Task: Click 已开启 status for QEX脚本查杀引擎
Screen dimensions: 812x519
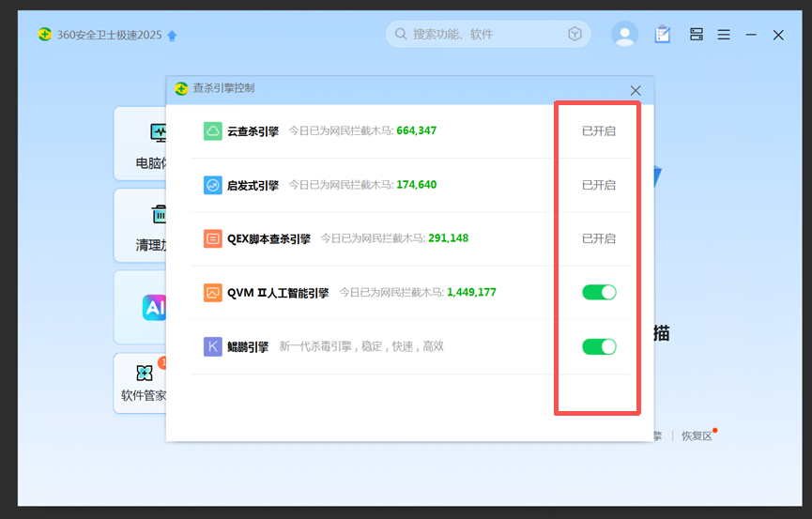Action: (x=598, y=238)
